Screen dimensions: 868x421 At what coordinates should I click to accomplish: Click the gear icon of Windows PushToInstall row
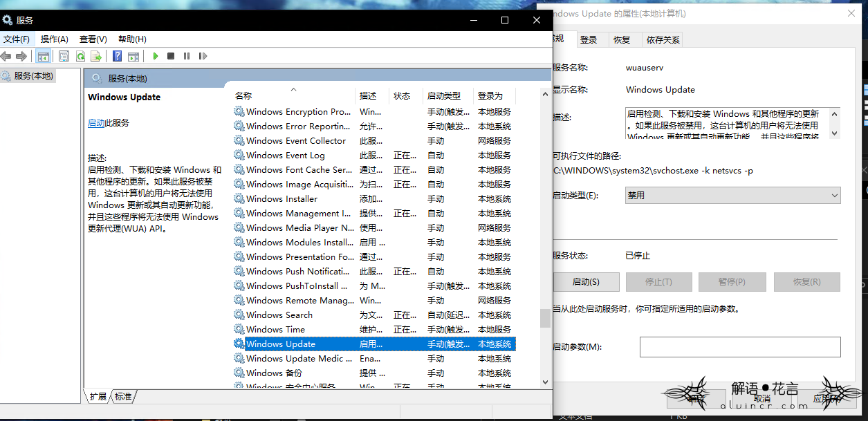click(239, 286)
